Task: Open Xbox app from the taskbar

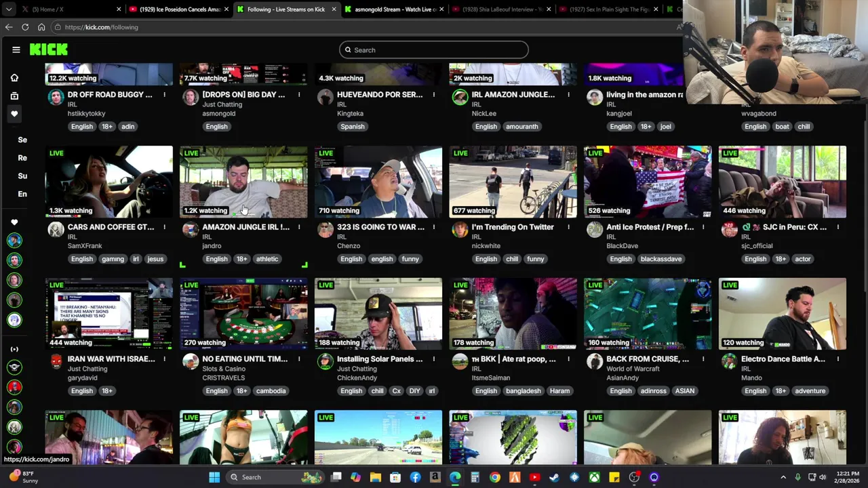Action: 594,477
